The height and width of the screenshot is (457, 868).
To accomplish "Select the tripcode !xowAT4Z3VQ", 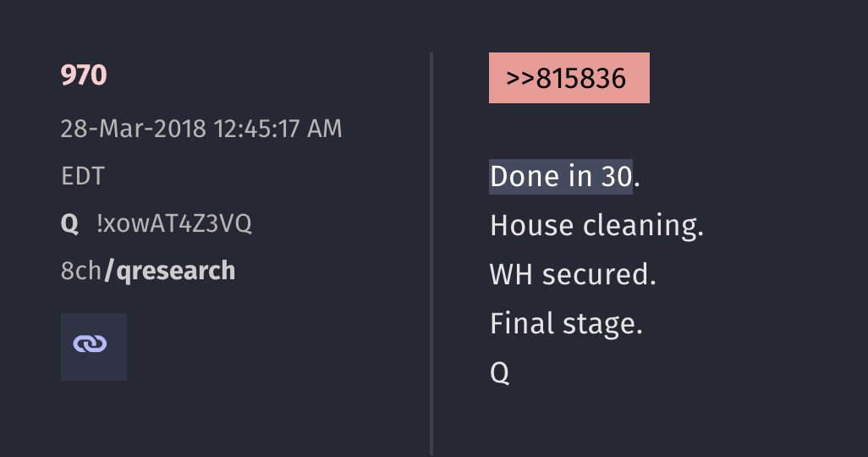I will pyautogui.click(x=174, y=223).
